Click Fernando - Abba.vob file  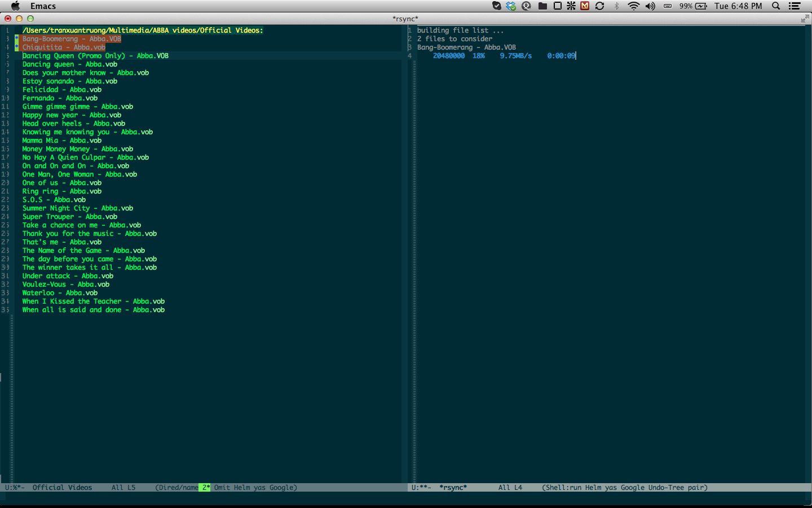tap(60, 98)
